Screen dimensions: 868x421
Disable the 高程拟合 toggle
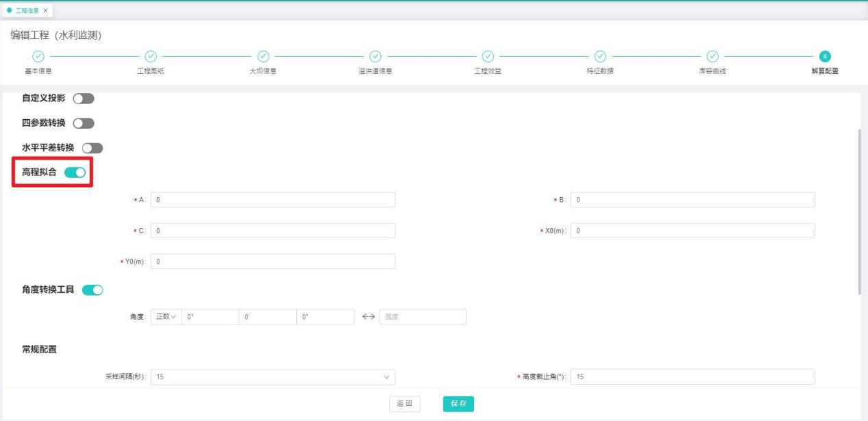coord(75,173)
